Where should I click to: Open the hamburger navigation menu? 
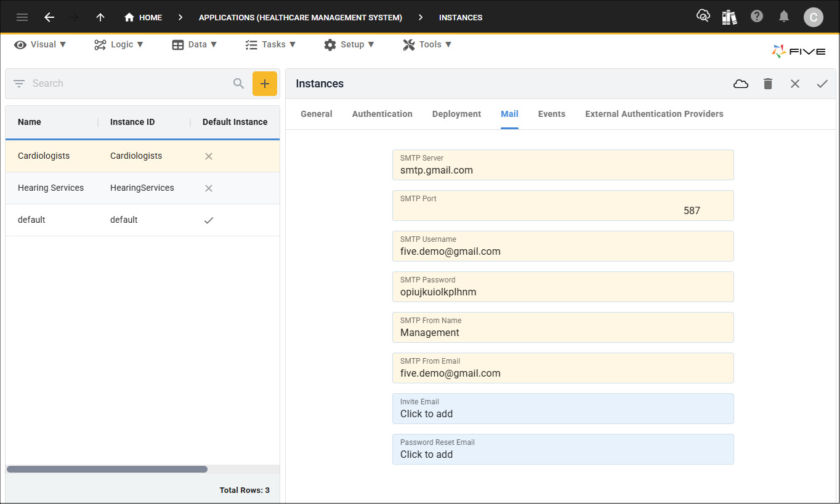(22, 17)
